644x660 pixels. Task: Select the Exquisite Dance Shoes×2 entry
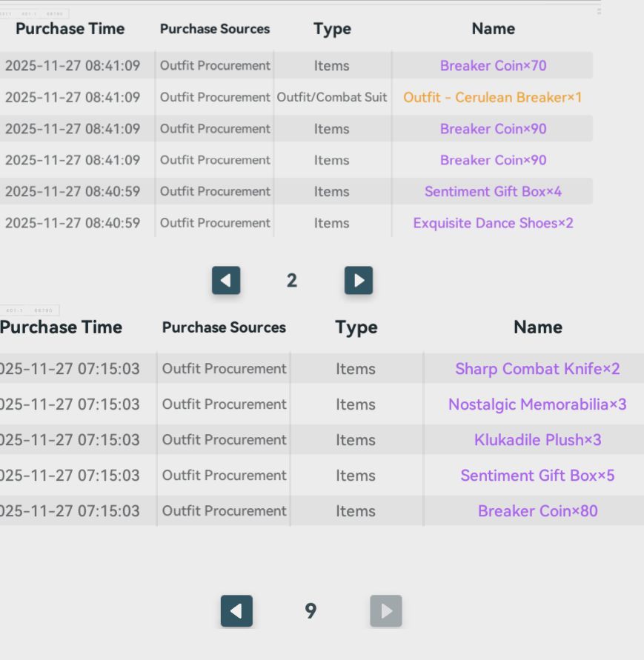click(x=494, y=223)
